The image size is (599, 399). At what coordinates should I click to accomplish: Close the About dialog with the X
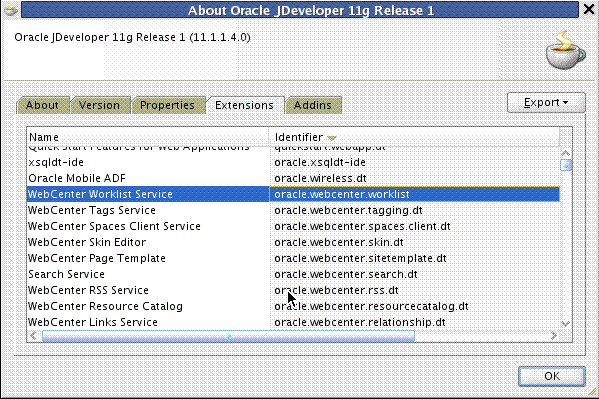tap(589, 9)
